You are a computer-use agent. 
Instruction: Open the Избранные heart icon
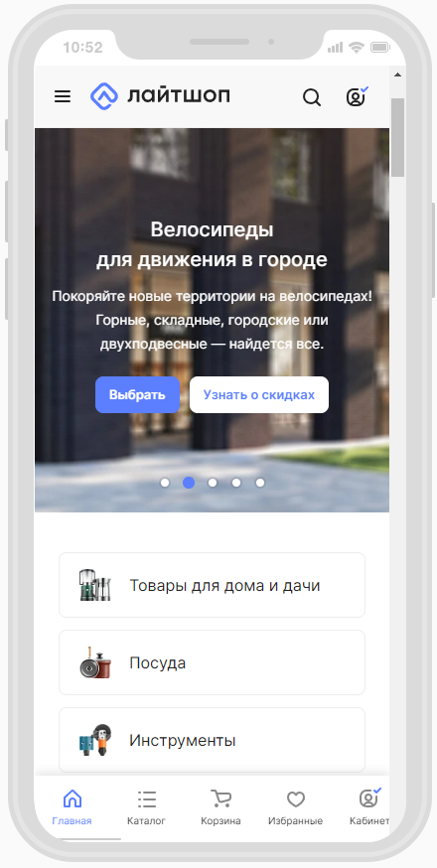pos(296,799)
